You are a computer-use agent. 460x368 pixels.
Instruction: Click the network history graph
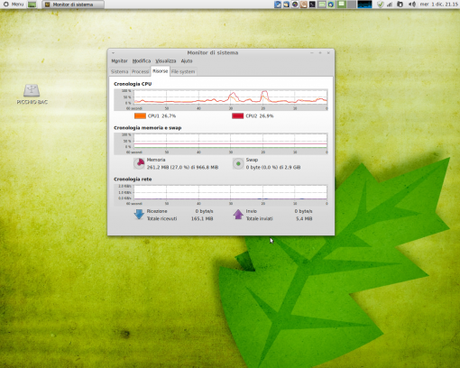coord(221,195)
